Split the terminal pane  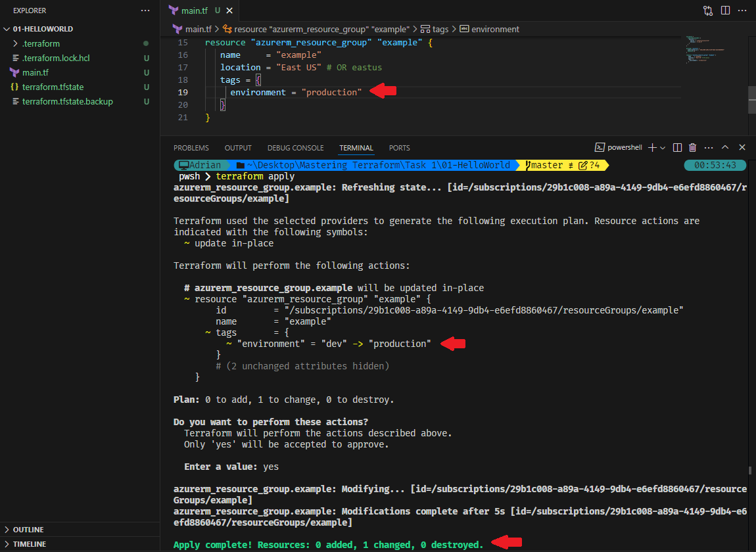677,147
